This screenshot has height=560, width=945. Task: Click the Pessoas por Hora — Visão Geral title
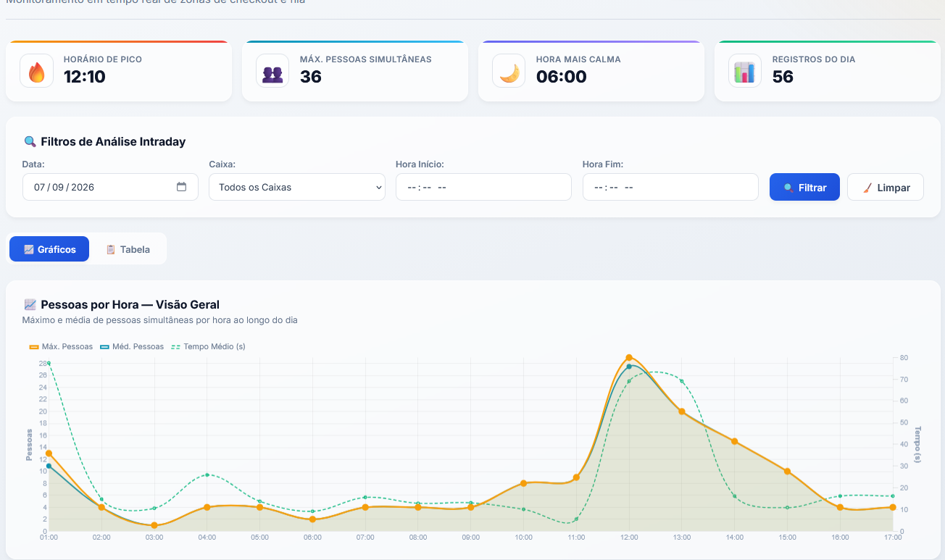click(x=130, y=304)
